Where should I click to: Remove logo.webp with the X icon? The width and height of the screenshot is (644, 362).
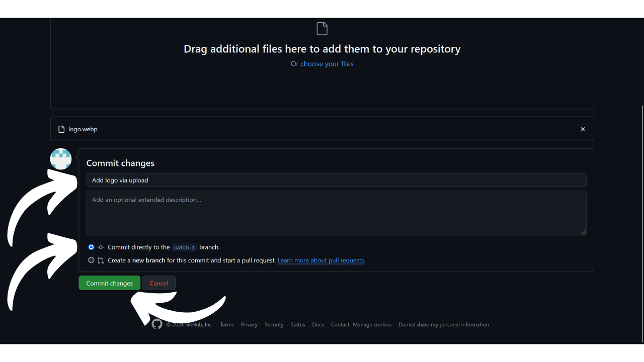tap(583, 129)
